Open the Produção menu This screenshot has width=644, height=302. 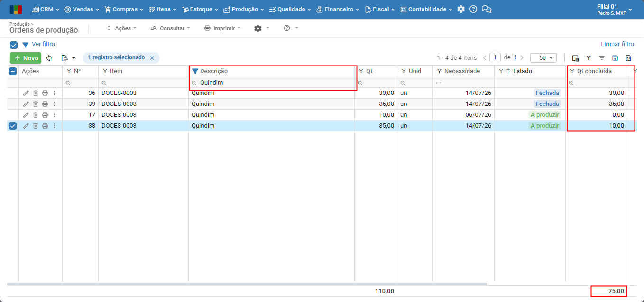[x=244, y=9]
